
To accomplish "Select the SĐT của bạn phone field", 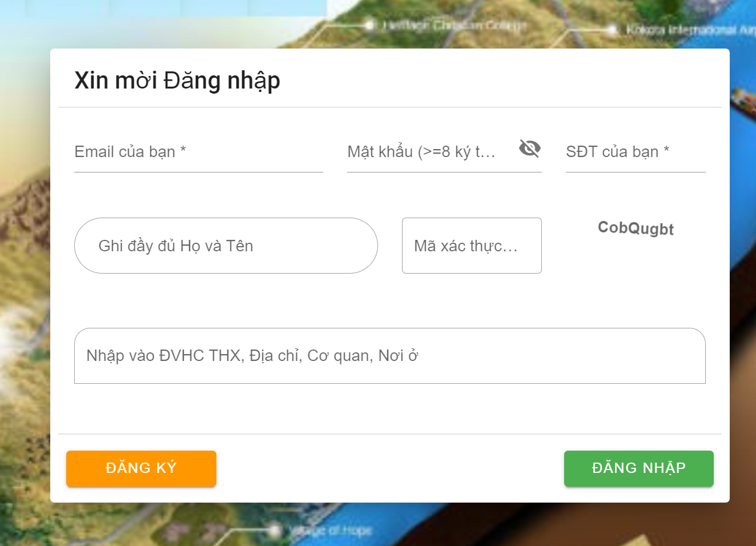I will 635,152.
